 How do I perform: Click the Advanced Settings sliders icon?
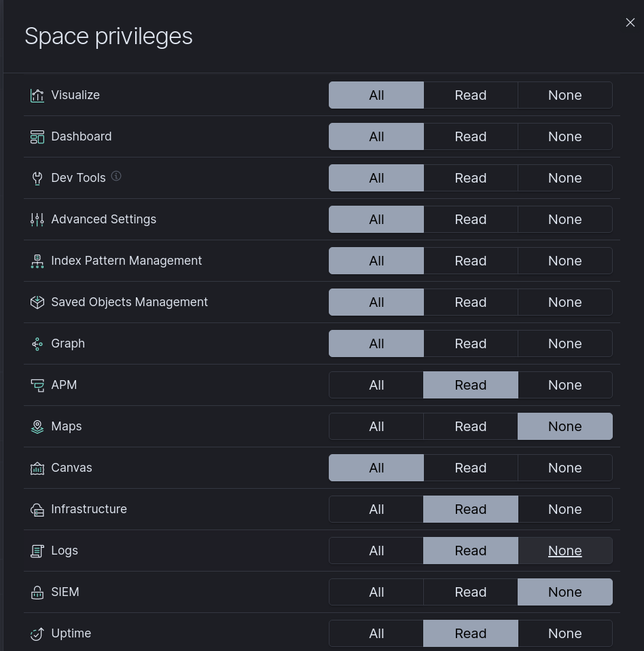coord(37,220)
